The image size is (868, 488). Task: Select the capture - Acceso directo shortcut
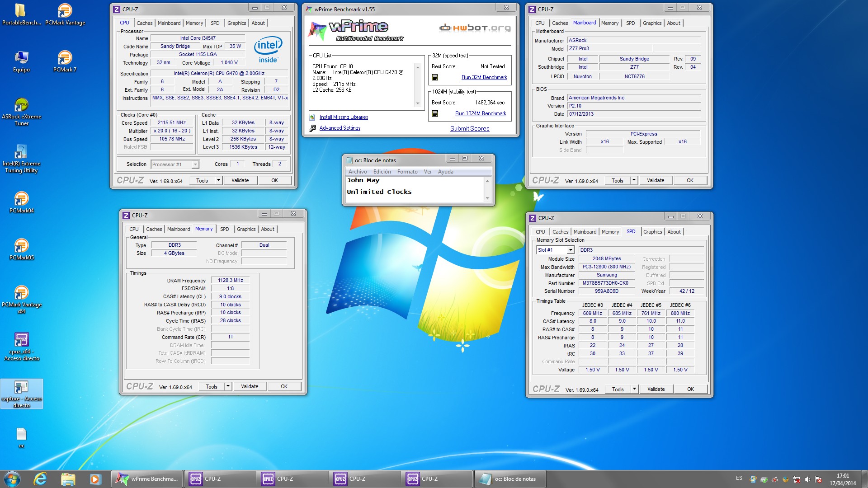coord(21,394)
